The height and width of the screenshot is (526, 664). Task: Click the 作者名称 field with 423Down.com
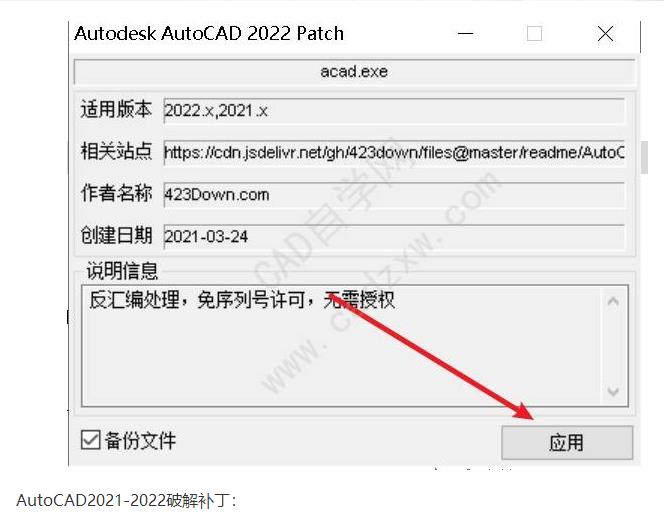(394, 195)
